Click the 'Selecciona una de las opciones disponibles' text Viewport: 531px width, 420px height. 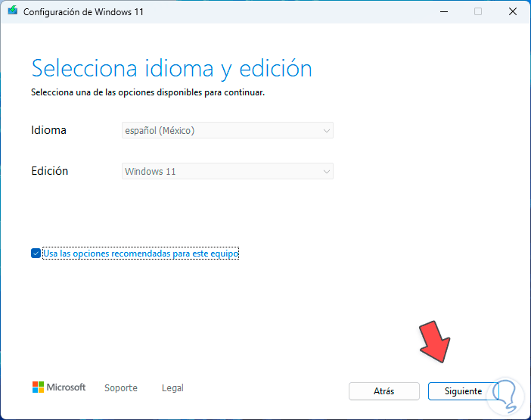tap(147, 92)
